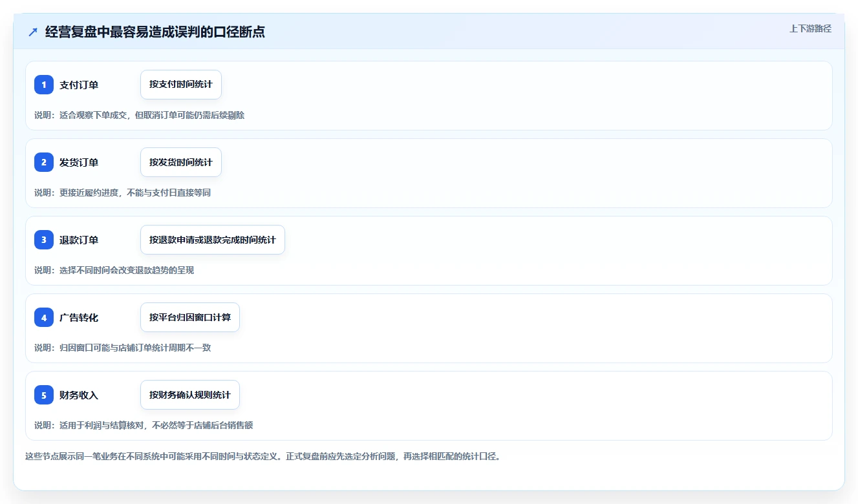Click the 退款订单 label

click(79, 240)
